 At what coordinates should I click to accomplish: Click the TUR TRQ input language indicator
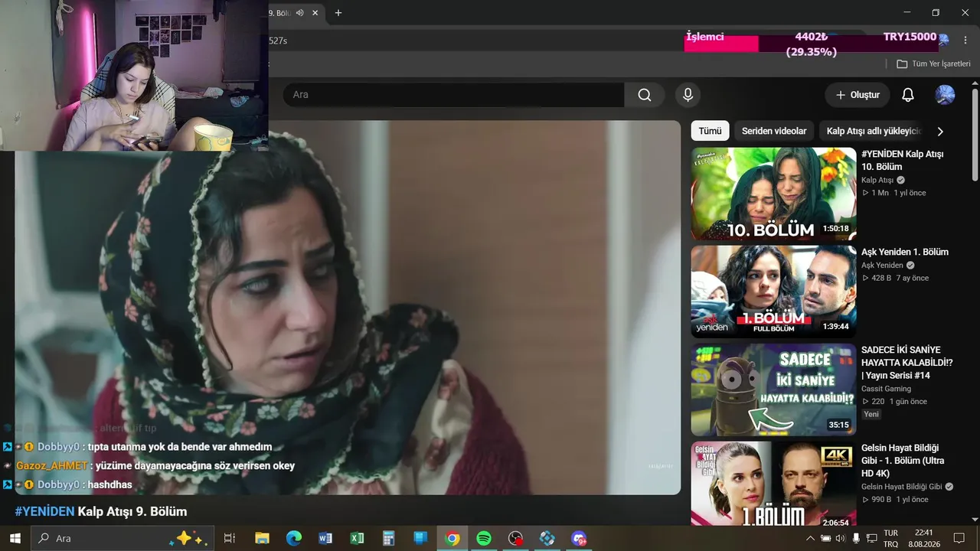point(891,538)
